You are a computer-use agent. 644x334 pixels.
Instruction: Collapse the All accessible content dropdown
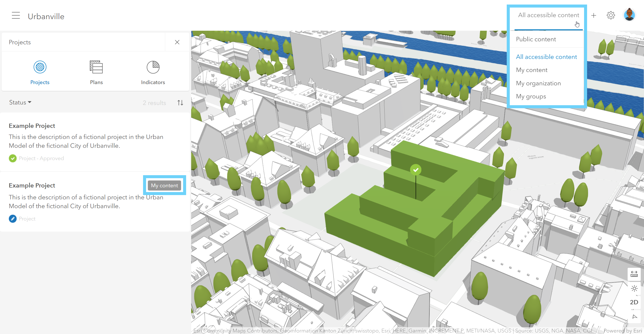pyautogui.click(x=548, y=15)
